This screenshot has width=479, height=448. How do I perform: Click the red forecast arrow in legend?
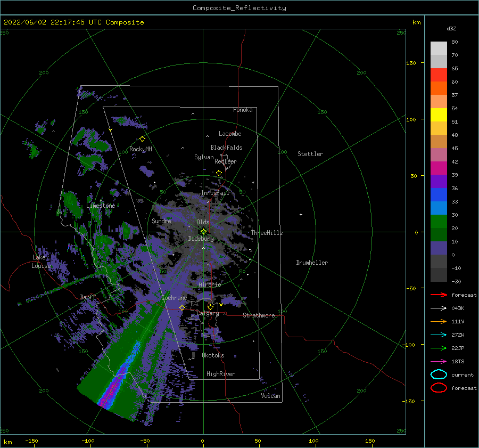point(439,295)
